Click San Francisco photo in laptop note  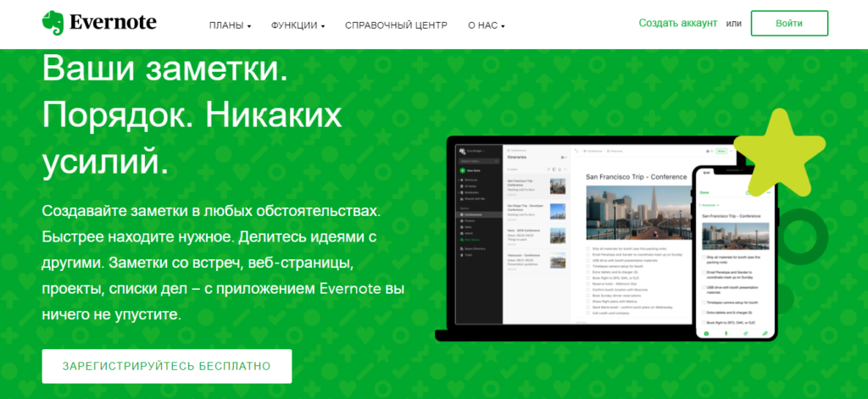(x=639, y=213)
